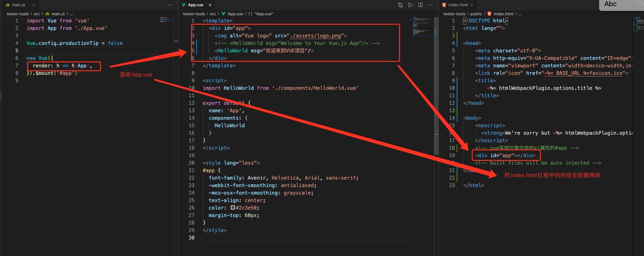Screen dimensions: 644x256
Task: Open App.vue file breadcrumb dropdown
Action: click(235, 14)
